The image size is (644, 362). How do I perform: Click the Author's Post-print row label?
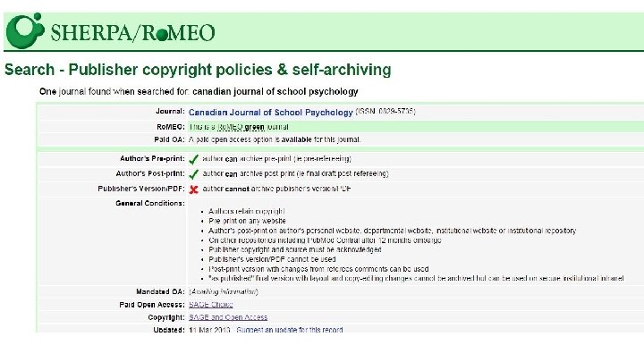(149, 173)
